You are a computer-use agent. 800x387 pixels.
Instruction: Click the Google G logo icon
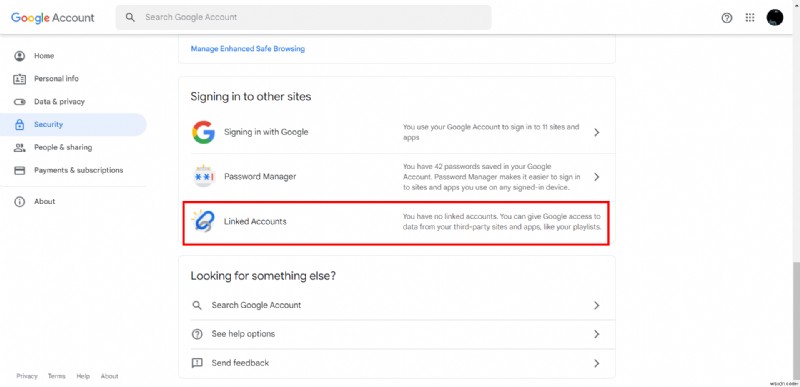pos(203,132)
